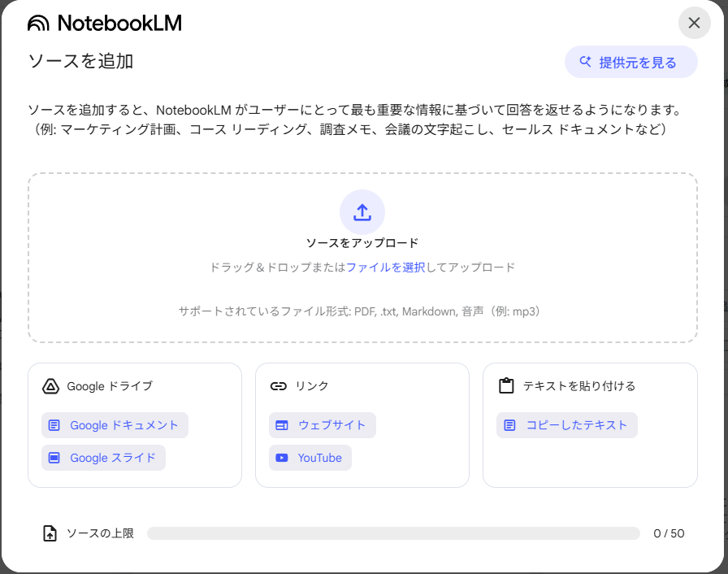Open 提供元を見る button
Image resolution: width=728 pixels, height=574 pixels.
pyautogui.click(x=631, y=63)
